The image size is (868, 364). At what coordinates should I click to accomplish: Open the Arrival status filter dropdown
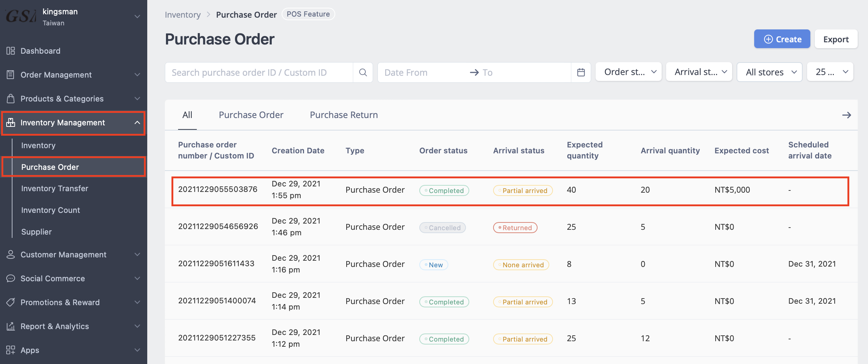[699, 72]
